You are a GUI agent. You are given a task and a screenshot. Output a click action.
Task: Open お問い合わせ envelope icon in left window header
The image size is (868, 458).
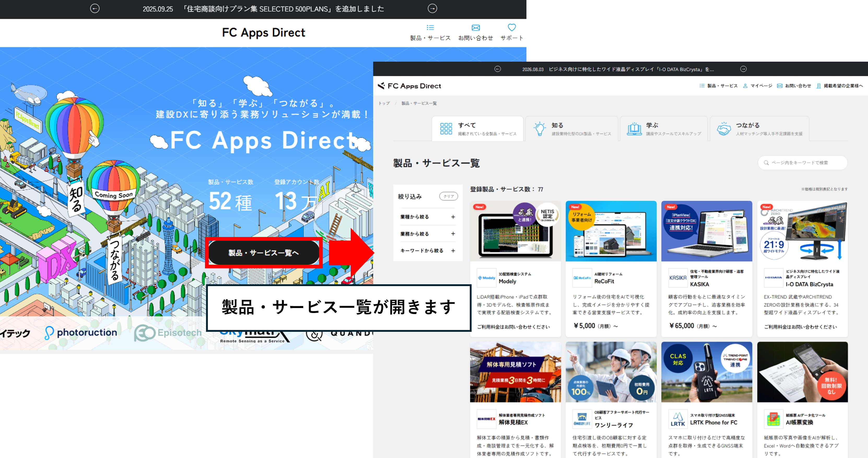tap(476, 28)
